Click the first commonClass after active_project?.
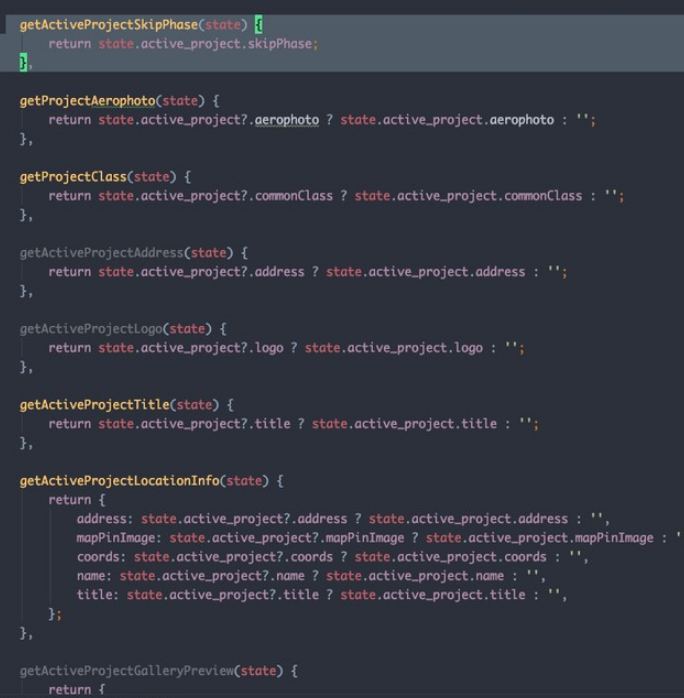This screenshot has height=698, width=684. tap(294, 196)
